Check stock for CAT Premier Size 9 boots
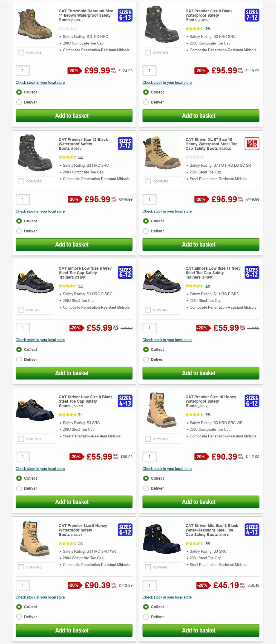The height and width of the screenshot is (644, 276). tap(167, 82)
